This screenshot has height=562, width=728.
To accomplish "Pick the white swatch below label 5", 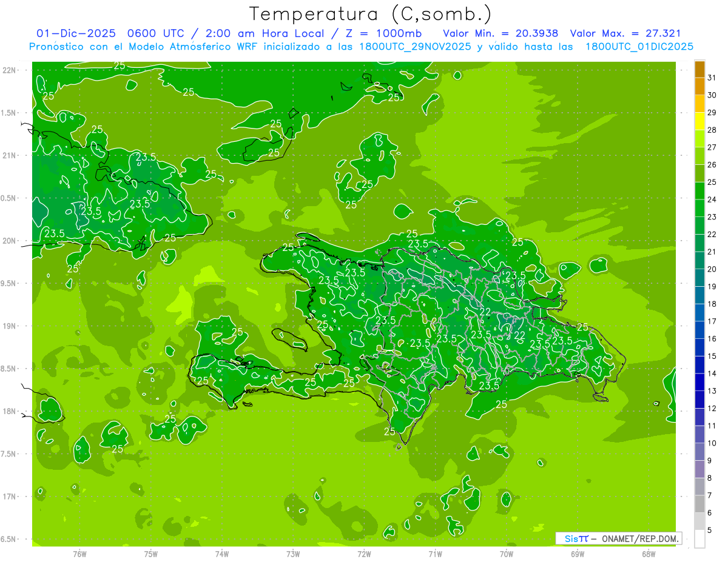I will coord(699,539).
